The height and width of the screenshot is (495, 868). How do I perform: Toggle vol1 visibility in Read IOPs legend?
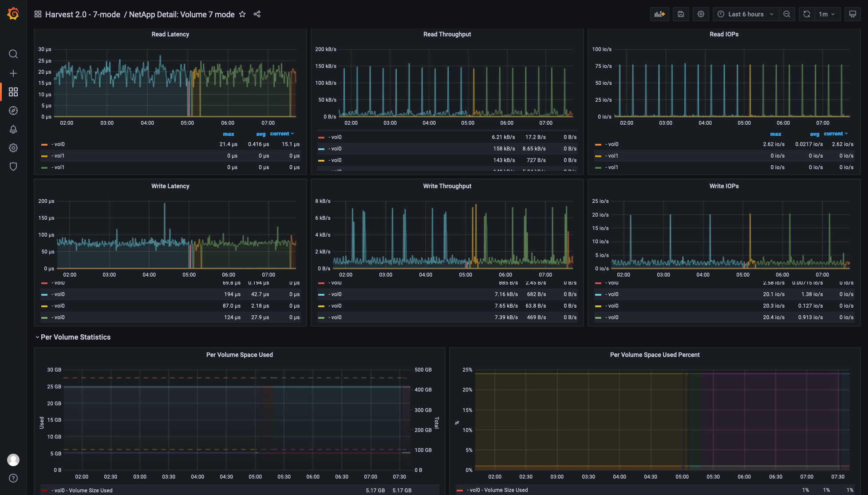[613, 156]
